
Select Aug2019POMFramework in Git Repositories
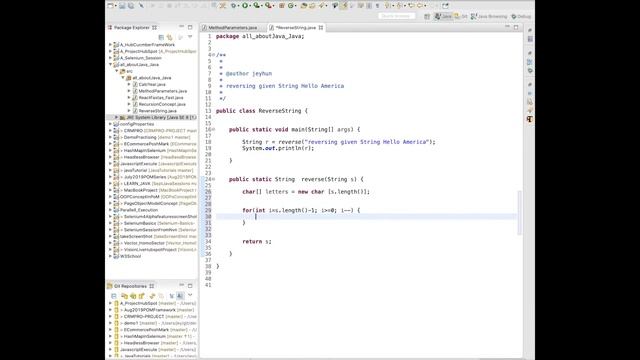point(149,310)
